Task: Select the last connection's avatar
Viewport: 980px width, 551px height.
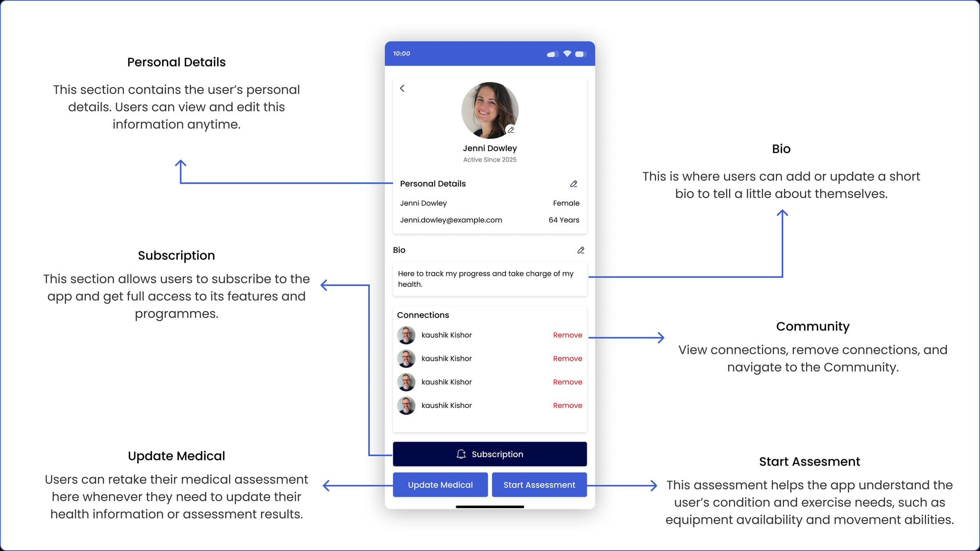Action: click(406, 405)
